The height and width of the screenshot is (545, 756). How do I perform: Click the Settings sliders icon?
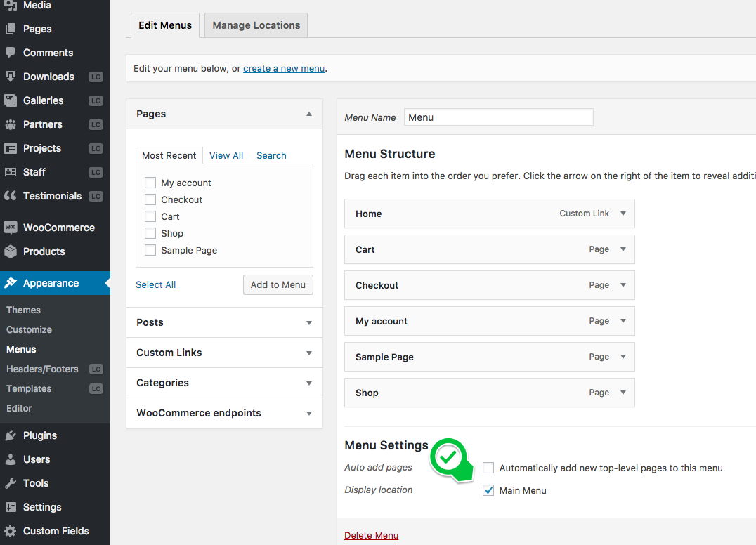pos(11,507)
